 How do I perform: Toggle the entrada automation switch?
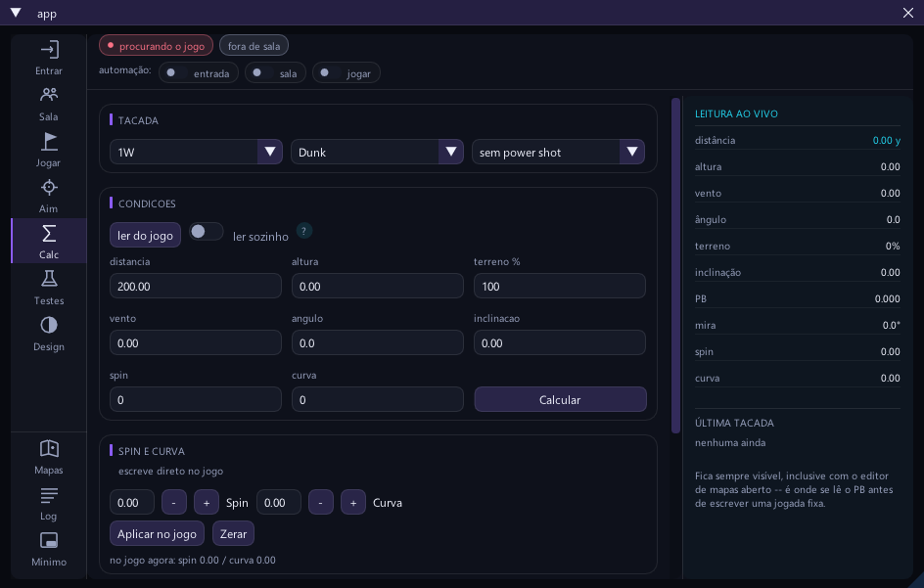click(x=175, y=72)
